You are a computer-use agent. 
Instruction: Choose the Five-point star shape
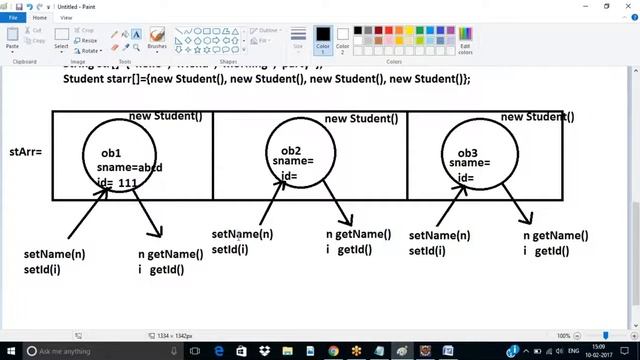point(198,50)
